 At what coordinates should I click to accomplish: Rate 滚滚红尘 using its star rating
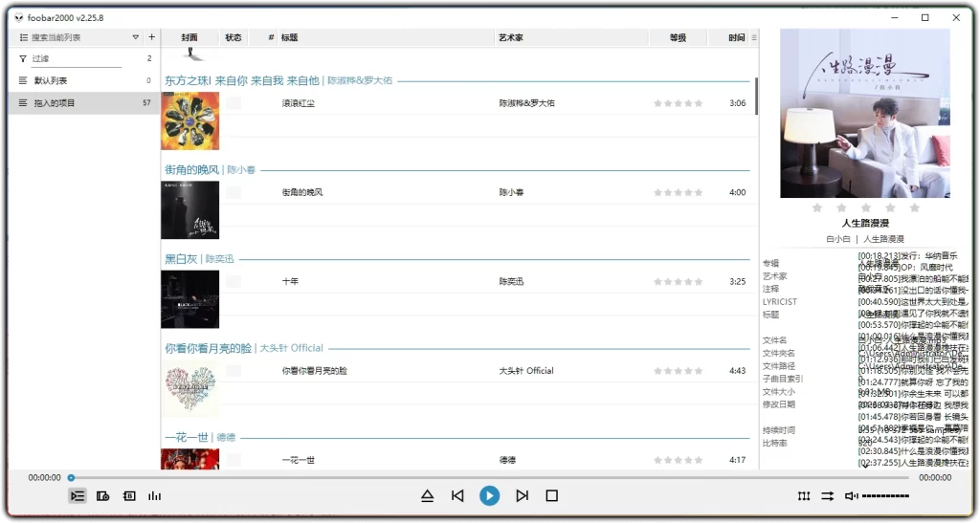click(x=679, y=103)
